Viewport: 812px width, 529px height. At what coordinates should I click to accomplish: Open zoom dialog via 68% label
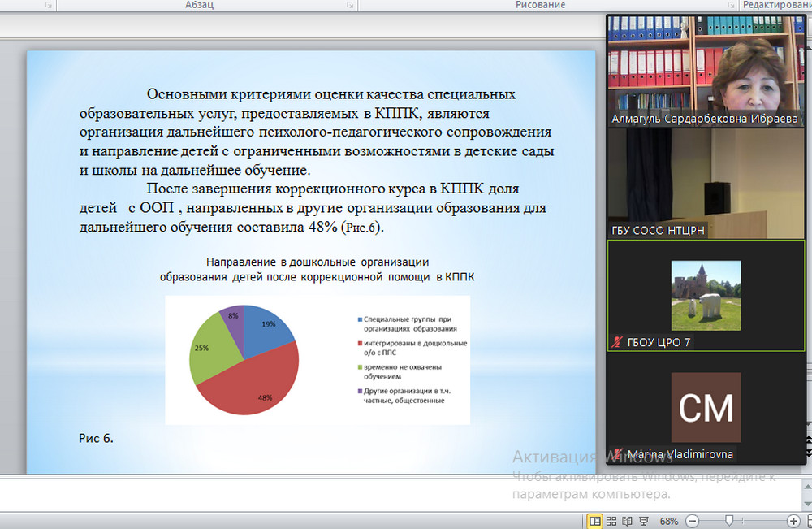[669, 521]
